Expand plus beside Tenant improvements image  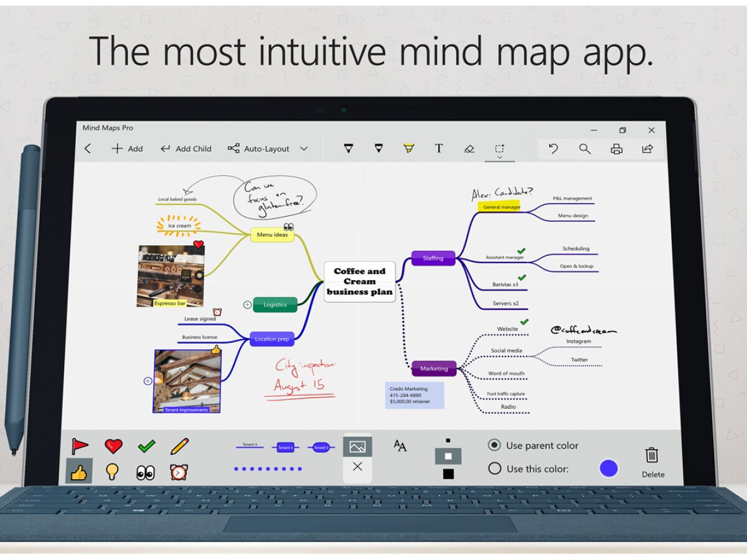(148, 381)
